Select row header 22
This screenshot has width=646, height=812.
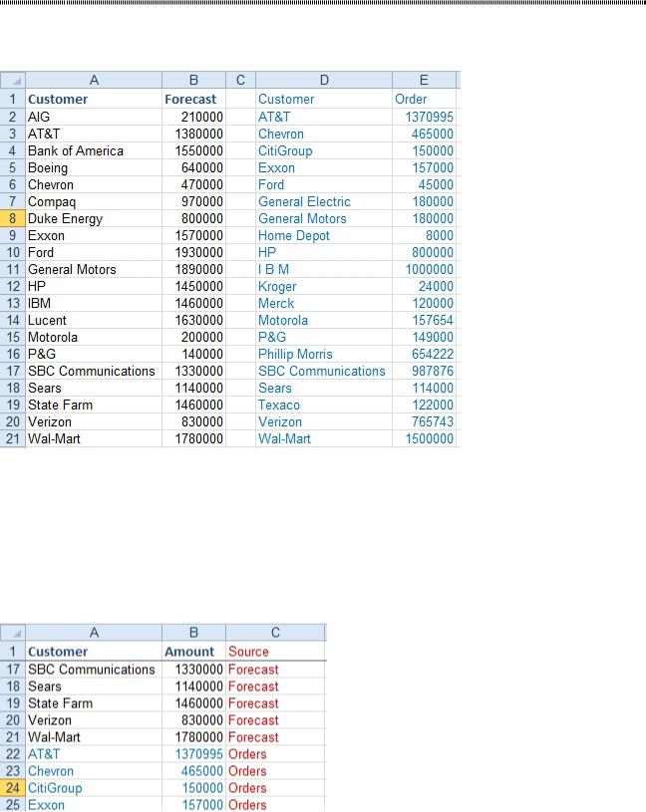[13, 754]
